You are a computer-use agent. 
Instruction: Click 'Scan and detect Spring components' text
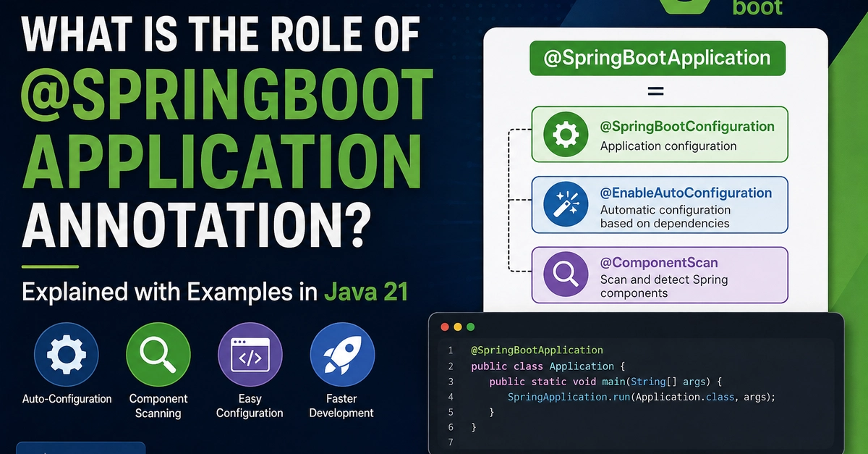(x=664, y=287)
